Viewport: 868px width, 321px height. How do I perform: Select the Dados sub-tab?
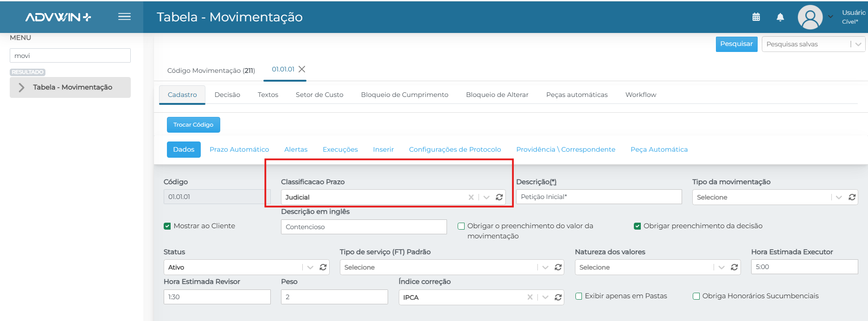[x=184, y=149]
